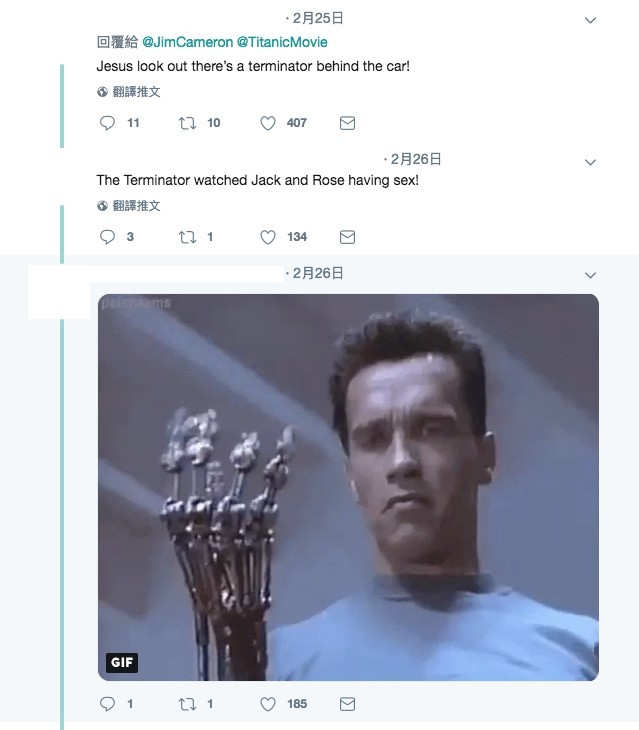Reply to the Jack and Rose tweet

click(x=108, y=237)
